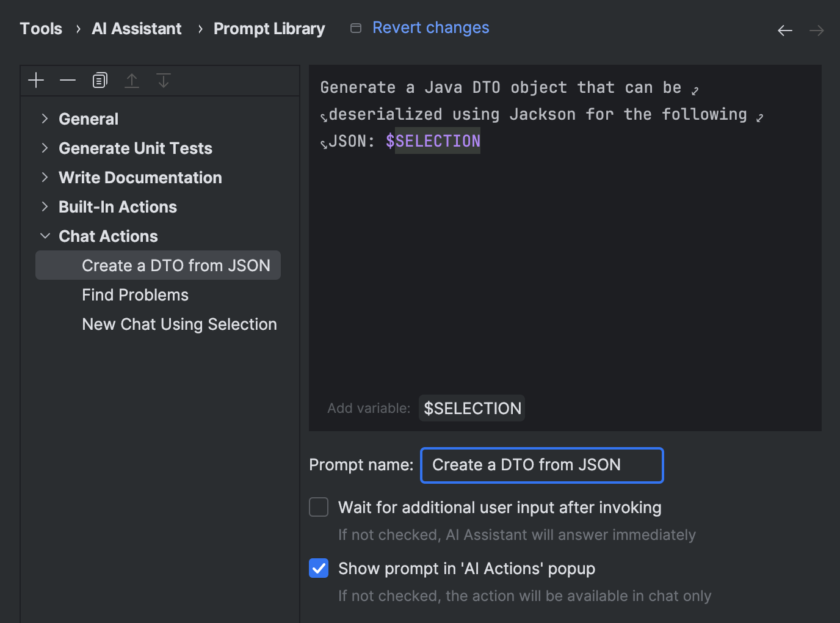Expand the Generate Unit Tests section

45,148
